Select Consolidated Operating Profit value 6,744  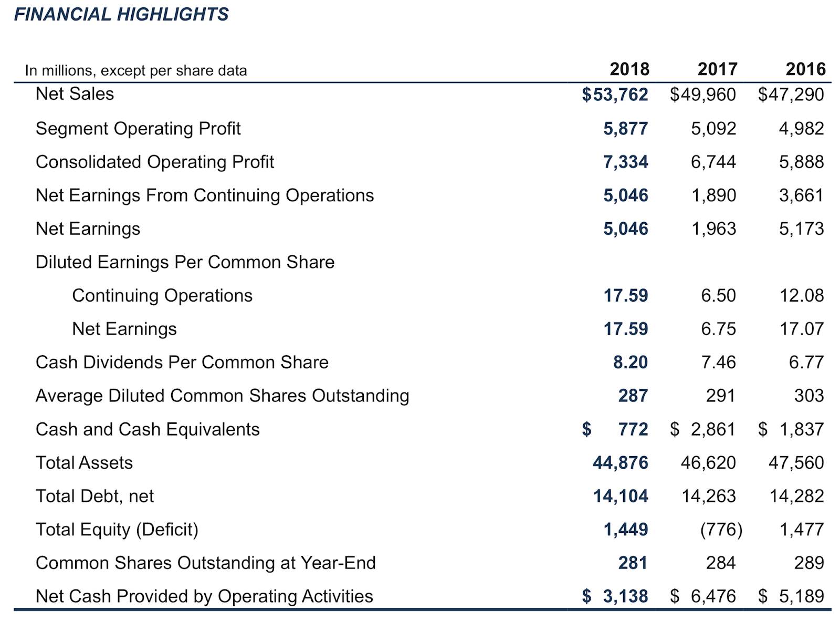coord(713,162)
